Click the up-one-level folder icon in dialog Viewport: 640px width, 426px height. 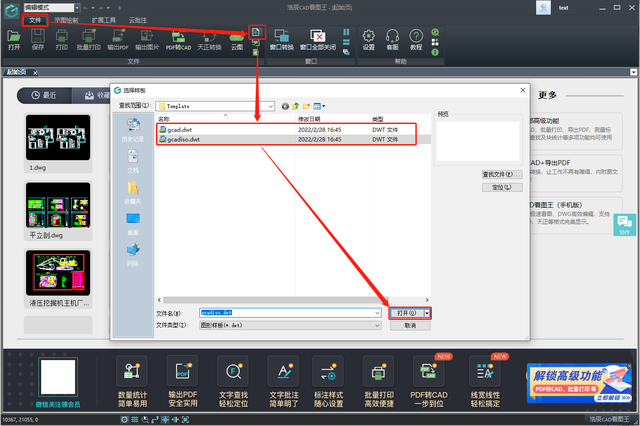pyautogui.click(x=296, y=106)
